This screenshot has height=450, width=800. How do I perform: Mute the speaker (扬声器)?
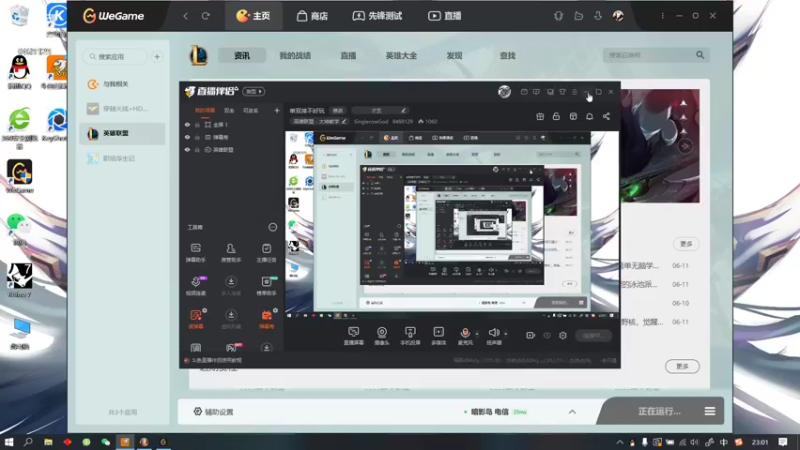(x=493, y=336)
